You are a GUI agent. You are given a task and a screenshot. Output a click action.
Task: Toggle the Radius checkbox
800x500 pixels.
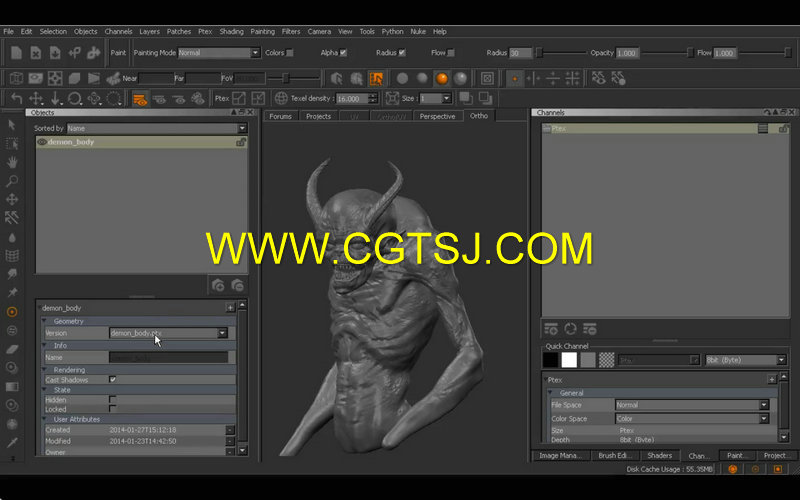(x=402, y=53)
